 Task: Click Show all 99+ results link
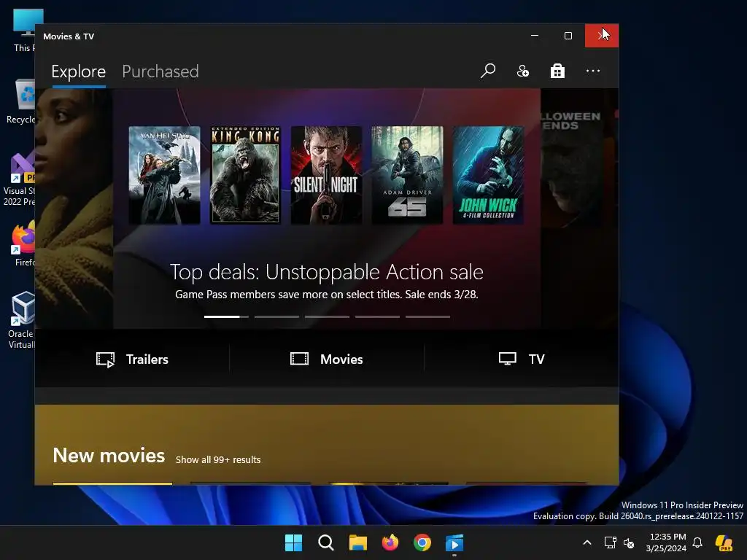[218, 459]
